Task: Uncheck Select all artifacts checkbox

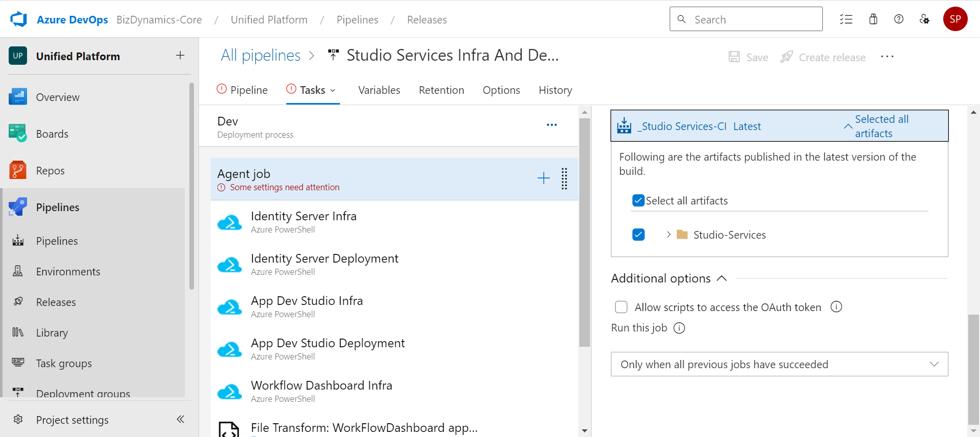Action: [638, 200]
